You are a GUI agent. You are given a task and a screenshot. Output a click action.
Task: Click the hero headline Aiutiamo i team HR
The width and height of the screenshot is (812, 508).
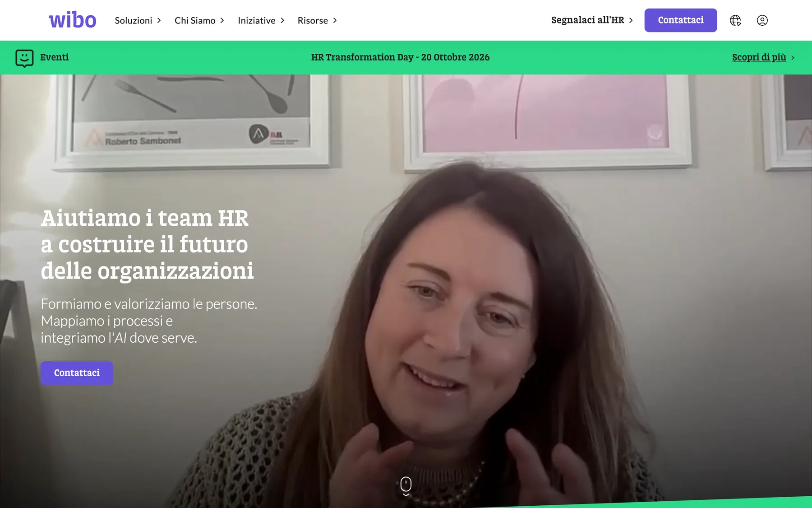pos(147,244)
